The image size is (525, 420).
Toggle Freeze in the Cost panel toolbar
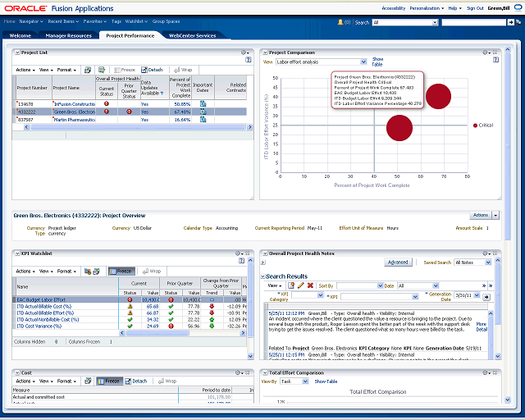(x=111, y=381)
